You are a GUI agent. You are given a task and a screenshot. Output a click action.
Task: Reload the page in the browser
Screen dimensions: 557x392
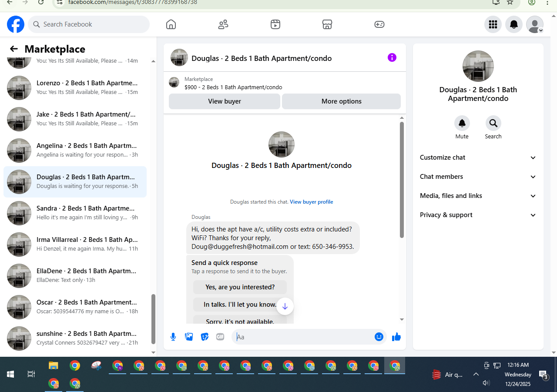coord(41,2)
